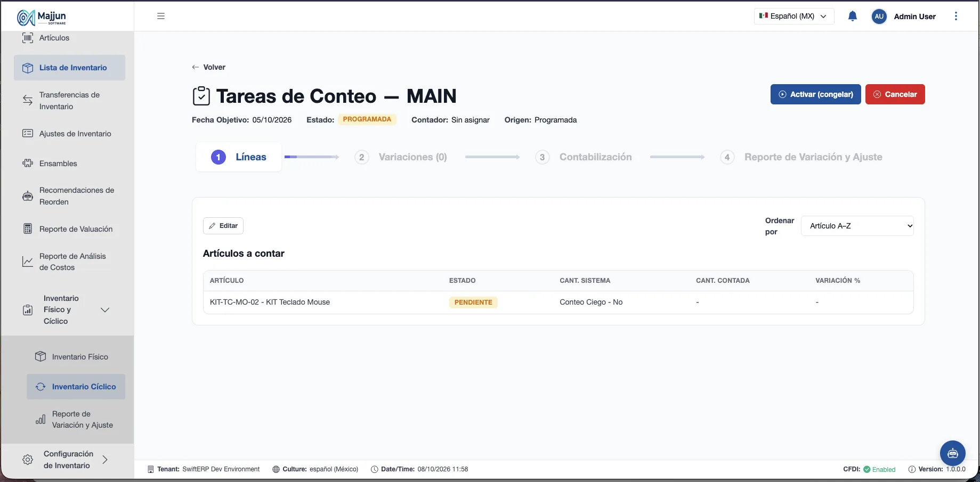The height and width of the screenshot is (482, 980).
Task: Expand the Configuración de Inventario chevron
Action: (105, 460)
